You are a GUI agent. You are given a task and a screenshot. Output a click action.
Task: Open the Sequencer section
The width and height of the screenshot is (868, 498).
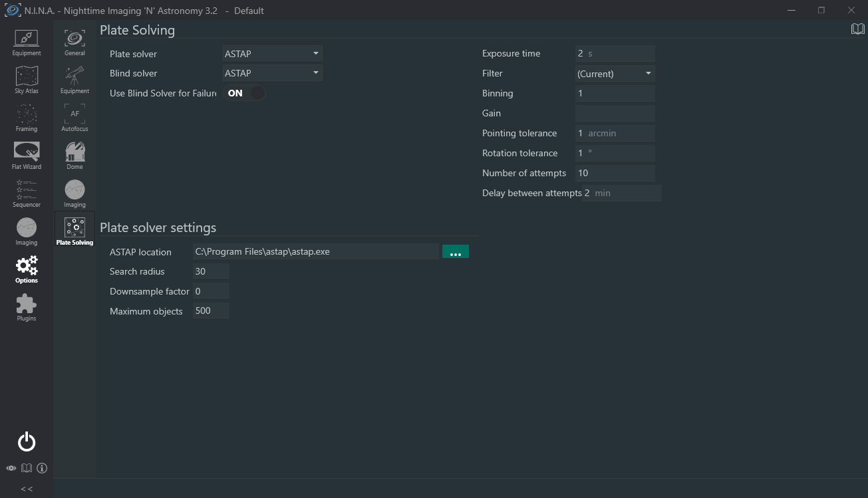tap(27, 194)
